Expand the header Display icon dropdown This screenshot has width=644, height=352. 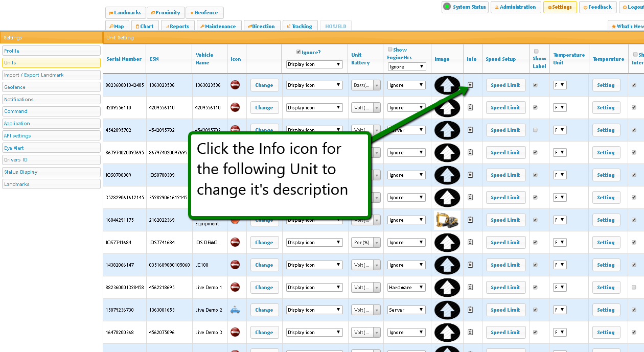coord(314,64)
